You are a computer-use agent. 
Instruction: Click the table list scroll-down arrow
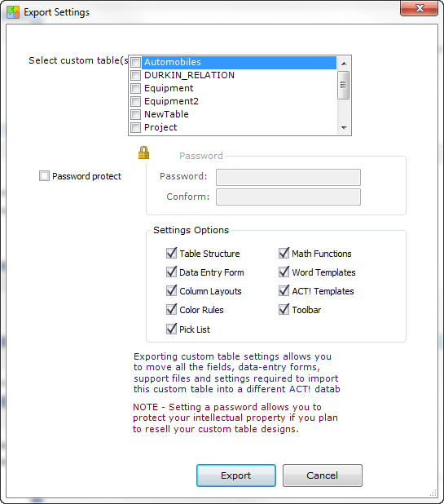pyautogui.click(x=344, y=128)
